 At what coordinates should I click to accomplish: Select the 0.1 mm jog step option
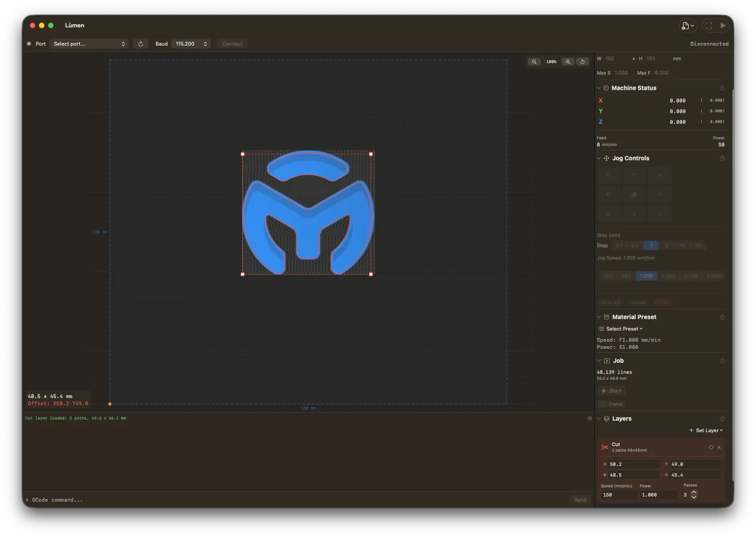(x=619, y=246)
